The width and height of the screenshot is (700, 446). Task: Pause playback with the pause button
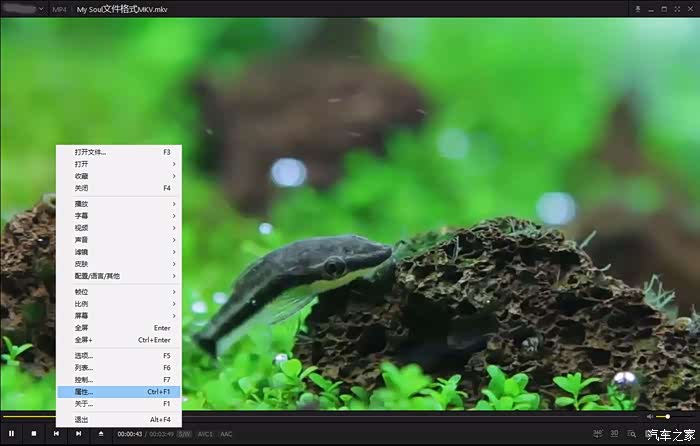click(x=10, y=434)
